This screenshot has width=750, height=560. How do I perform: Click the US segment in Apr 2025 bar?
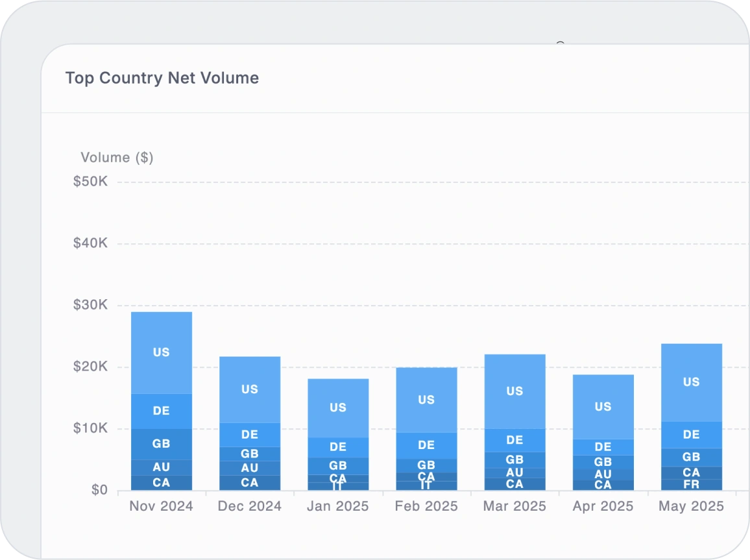coord(603,407)
